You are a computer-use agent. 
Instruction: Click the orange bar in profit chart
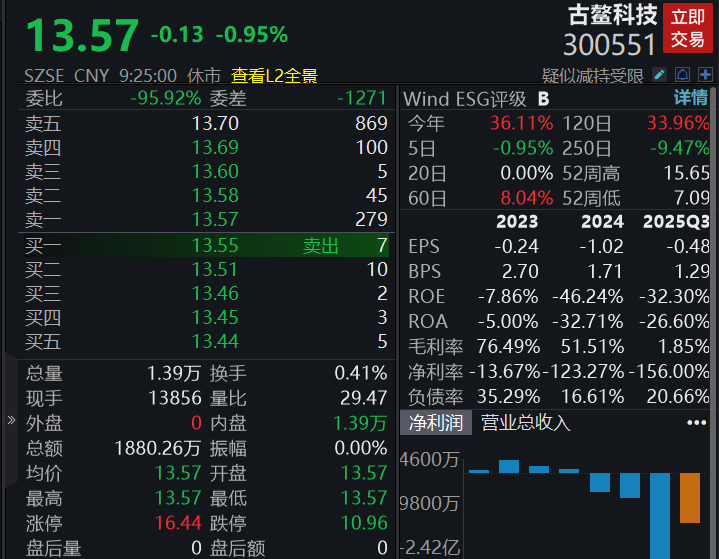tap(690, 498)
